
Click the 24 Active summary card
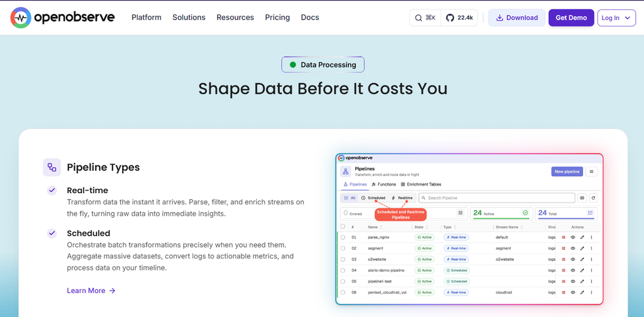point(501,213)
